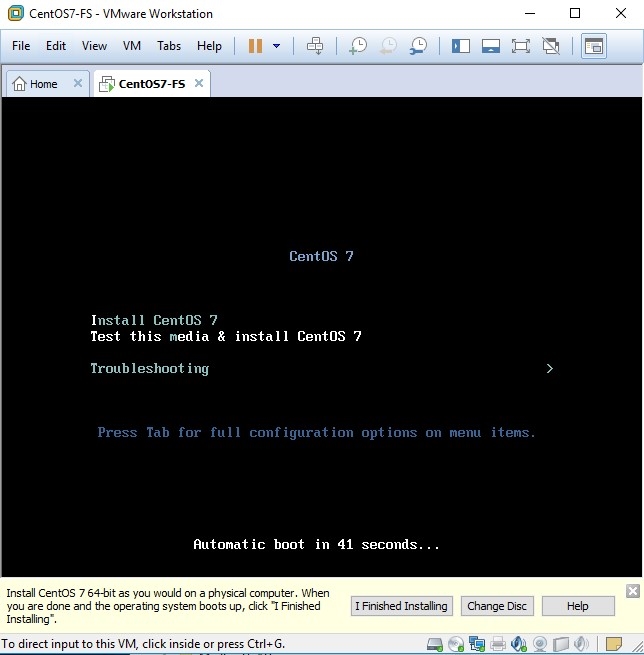Viewport: 644px width, 655px height.
Task: Toggle the library sidebar view
Action: [460, 46]
